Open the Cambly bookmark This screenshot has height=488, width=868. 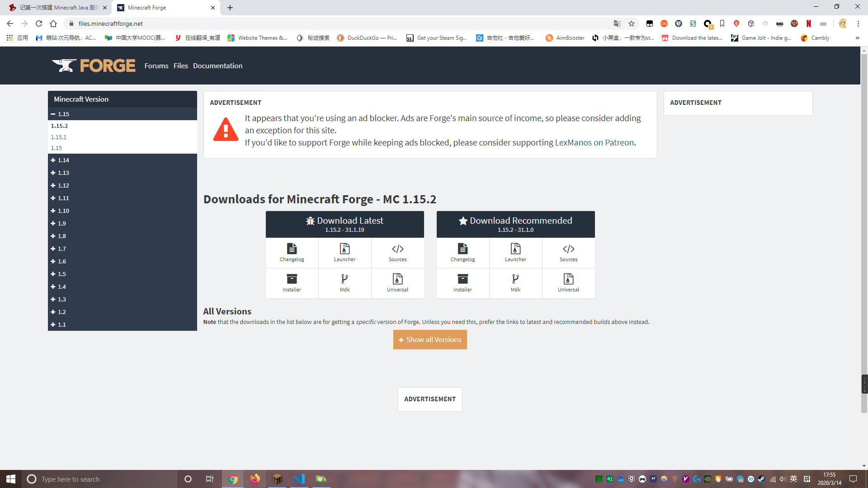click(815, 38)
